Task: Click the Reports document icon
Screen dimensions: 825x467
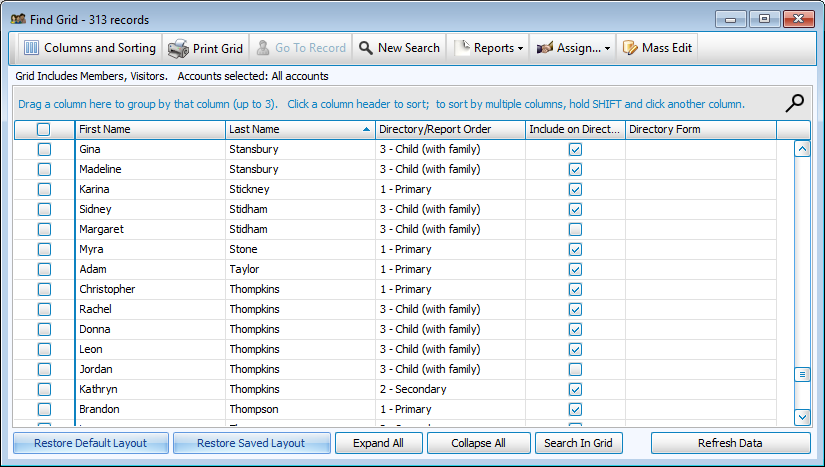Action: coord(462,48)
